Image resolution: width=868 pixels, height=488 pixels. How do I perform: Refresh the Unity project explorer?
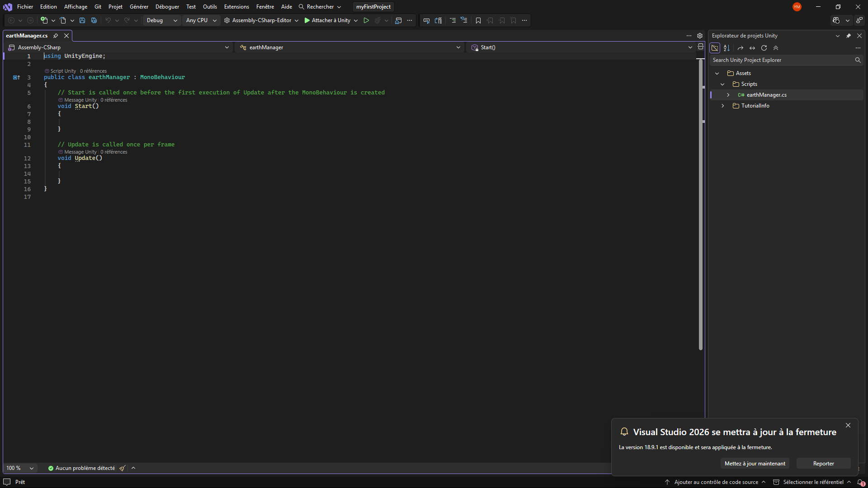point(764,48)
